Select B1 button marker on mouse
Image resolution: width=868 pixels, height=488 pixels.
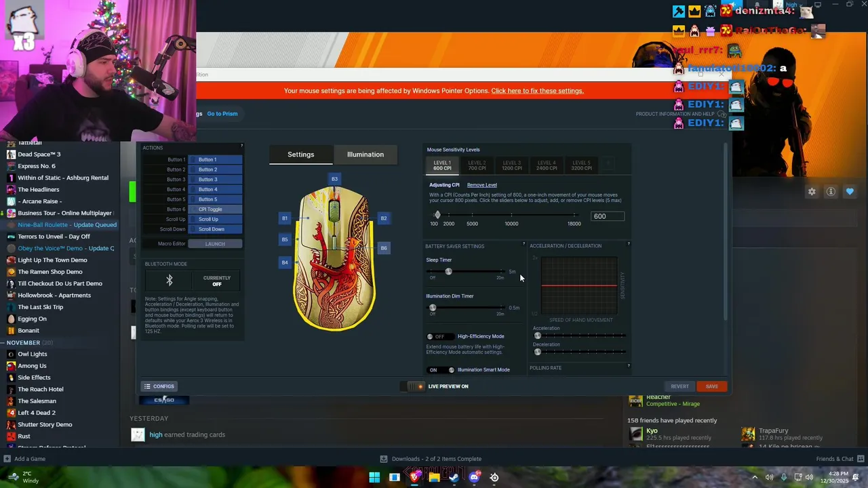(285, 218)
